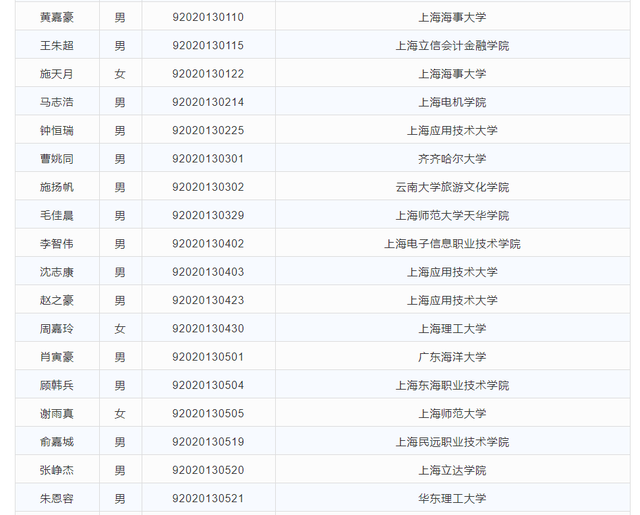Viewport: 640px width, 515px height.
Task: Click ID number 92020130430
Action: click(x=208, y=329)
